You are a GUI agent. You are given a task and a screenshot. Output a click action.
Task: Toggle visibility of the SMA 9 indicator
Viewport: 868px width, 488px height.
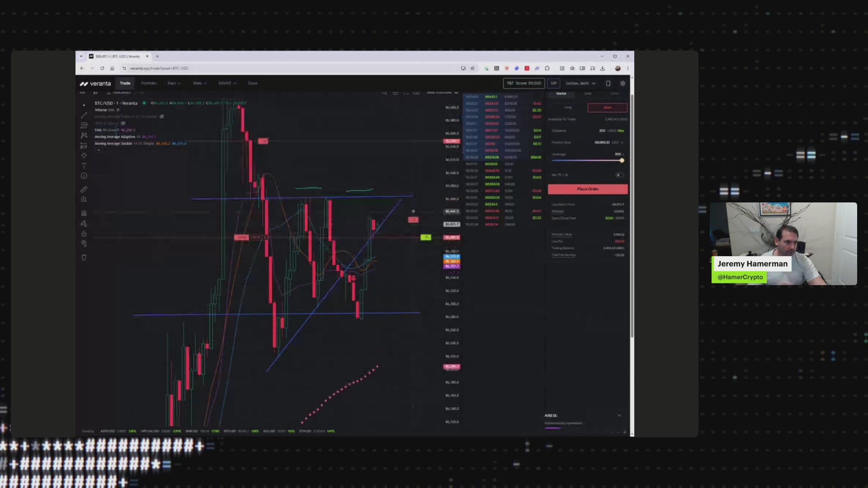click(123, 123)
